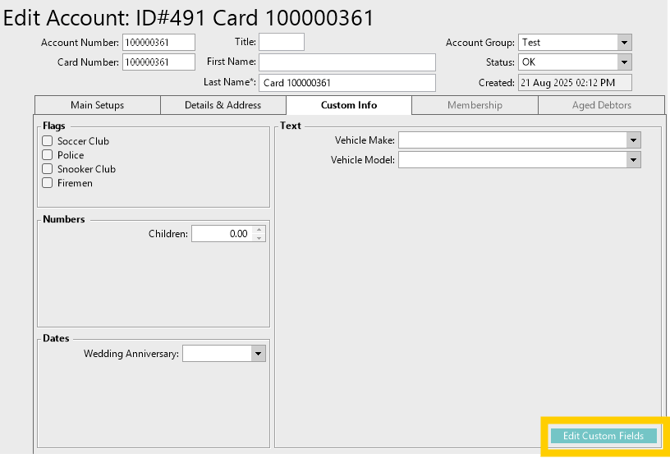This screenshot has width=670, height=458.
Task: Open the Vehicle Make dropdown
Action: [634, 141]
